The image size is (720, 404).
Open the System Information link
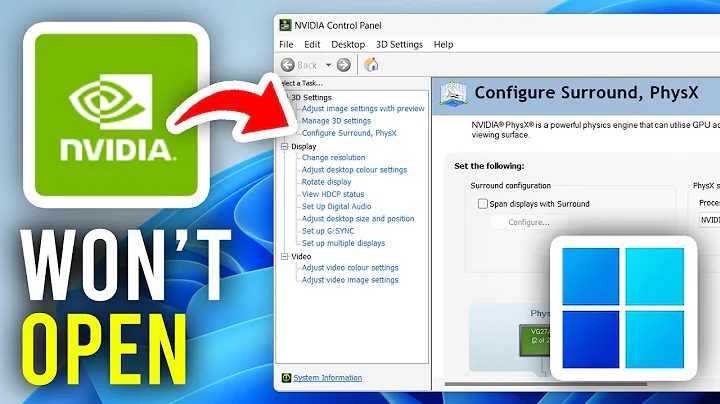tap(327, 377)
